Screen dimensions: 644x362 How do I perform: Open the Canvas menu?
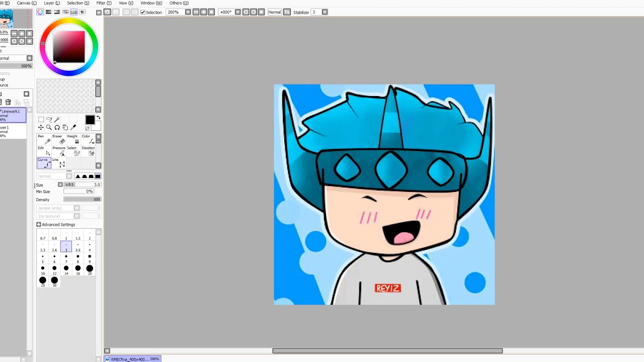point(27,3)
